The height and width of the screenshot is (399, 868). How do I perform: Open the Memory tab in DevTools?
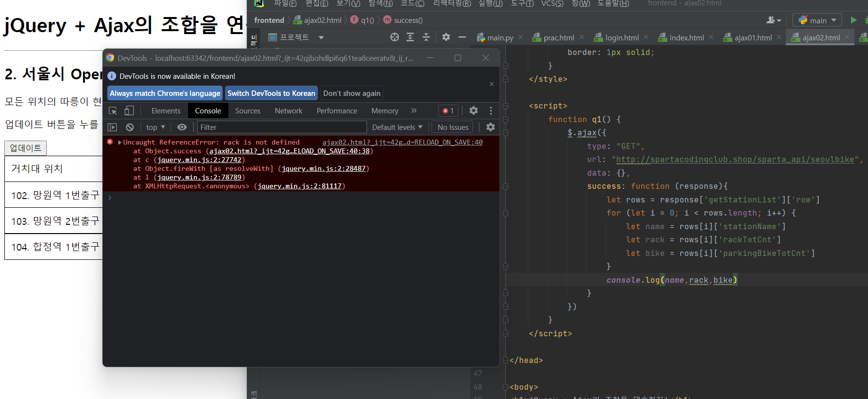tap(385, 111)
